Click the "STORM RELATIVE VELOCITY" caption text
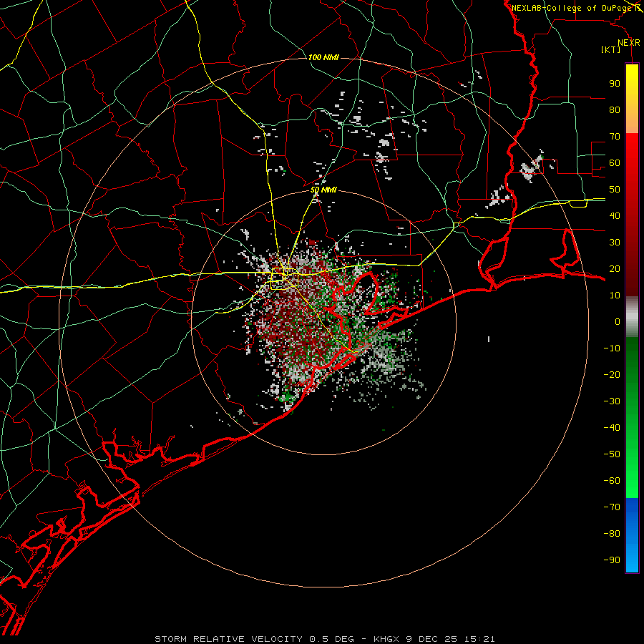 [228, 639]
